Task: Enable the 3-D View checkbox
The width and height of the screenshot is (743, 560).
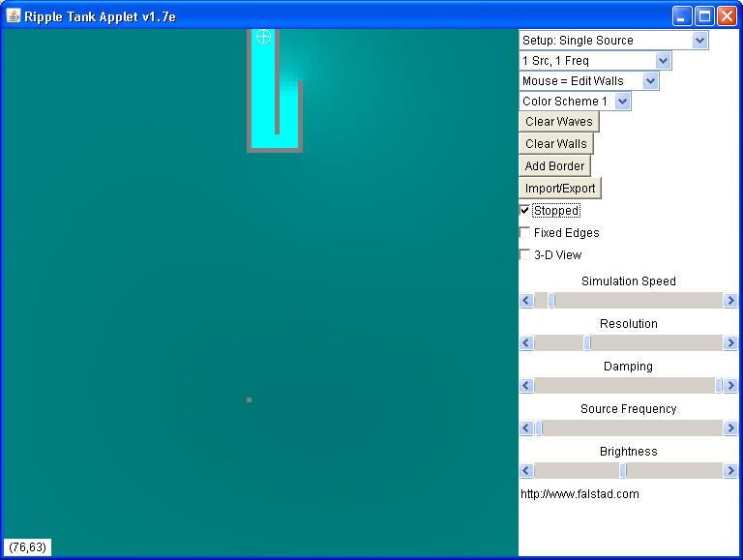Action: [524, 255]
